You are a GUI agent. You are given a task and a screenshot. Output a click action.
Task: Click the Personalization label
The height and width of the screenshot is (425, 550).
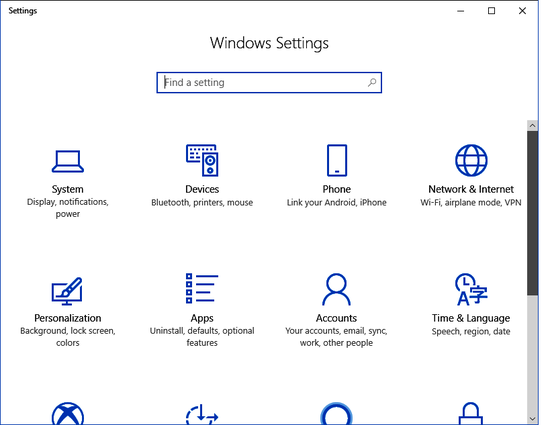[x=68, y=318]
